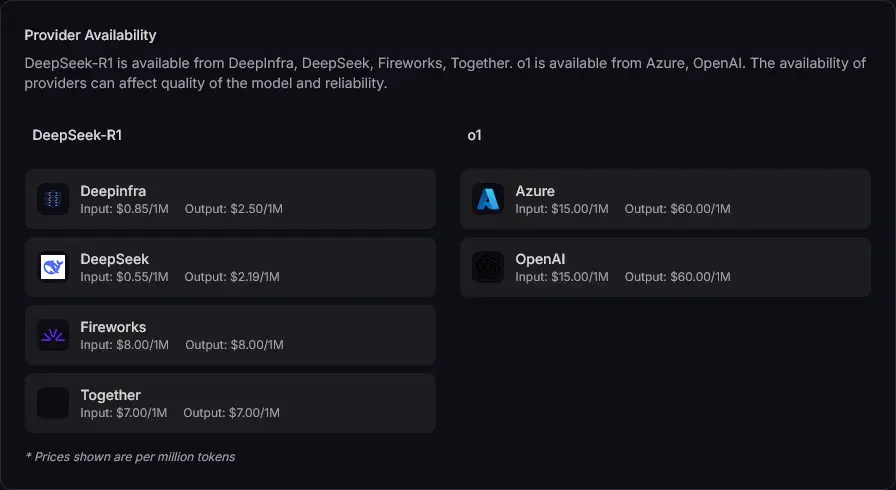Click the Deepinfra provider logo icon
Screen dimensions: 896x490
(53, 199)
